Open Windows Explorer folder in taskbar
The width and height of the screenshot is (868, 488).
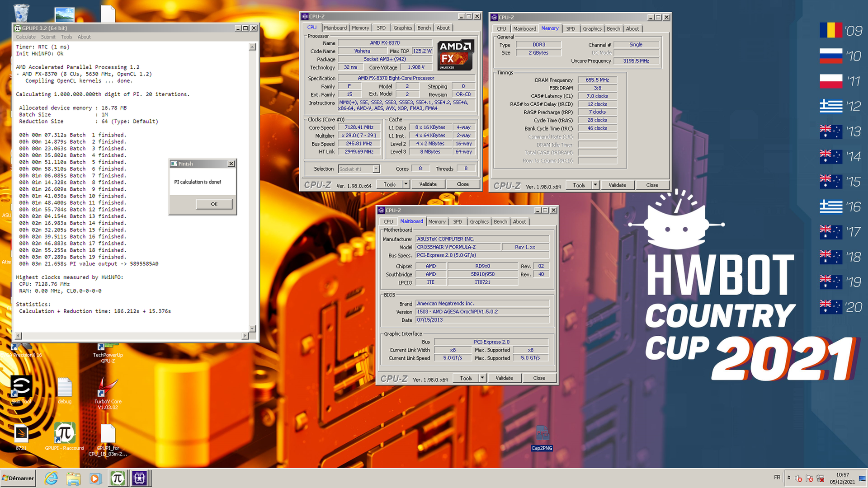(x=73, y=478)
